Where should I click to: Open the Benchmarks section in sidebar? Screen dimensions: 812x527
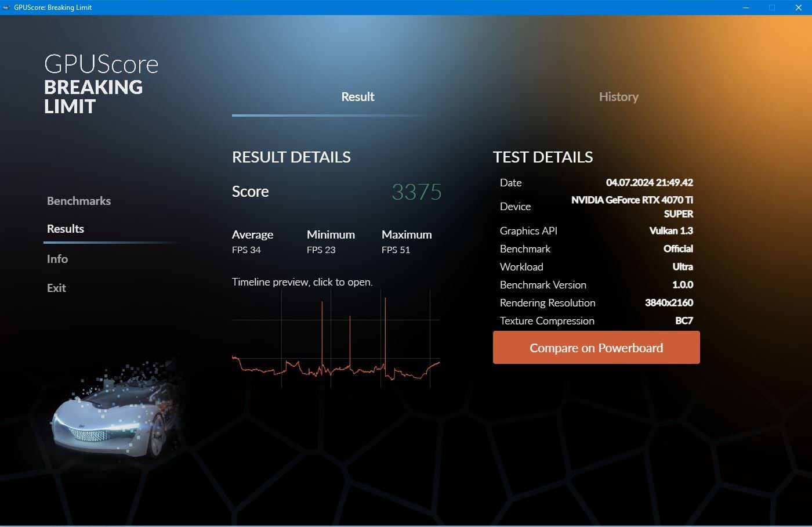[x=79, y=201]
